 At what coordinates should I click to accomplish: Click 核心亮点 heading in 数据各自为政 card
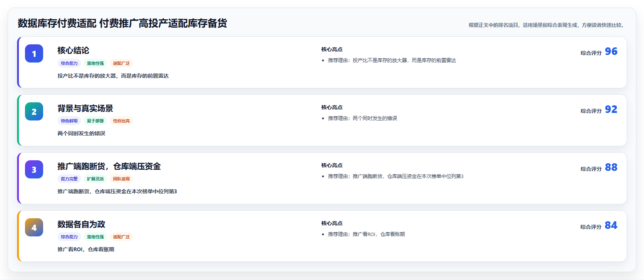[332, 223]
